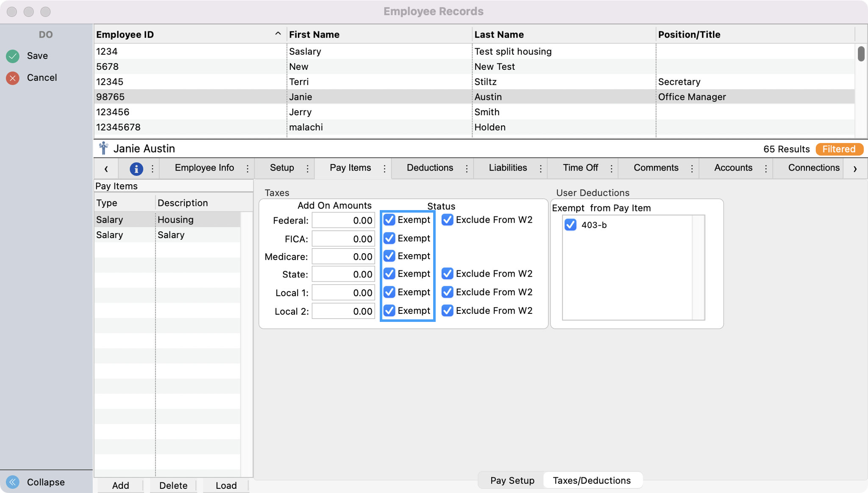This screenshot has width=868, height=493.
Task: Click the employee list vertical scrollbar
Action: [x=861, y=54]
